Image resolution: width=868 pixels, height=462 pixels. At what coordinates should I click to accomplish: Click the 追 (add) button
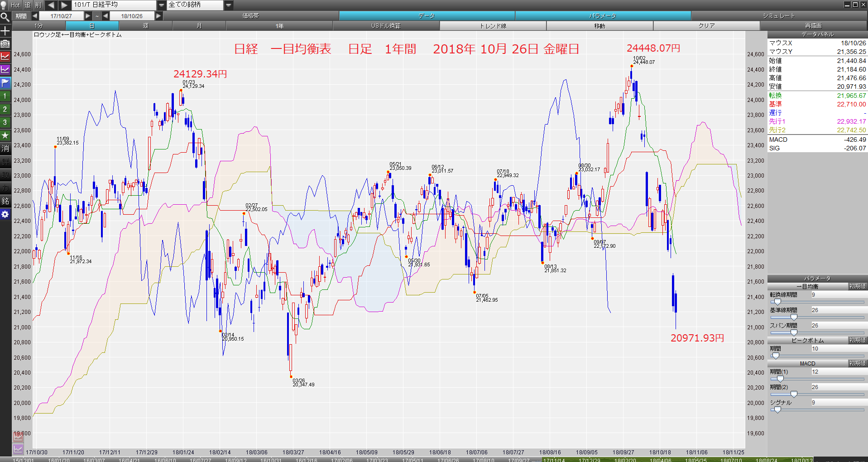pyautogui.click(x=27, y=5)
